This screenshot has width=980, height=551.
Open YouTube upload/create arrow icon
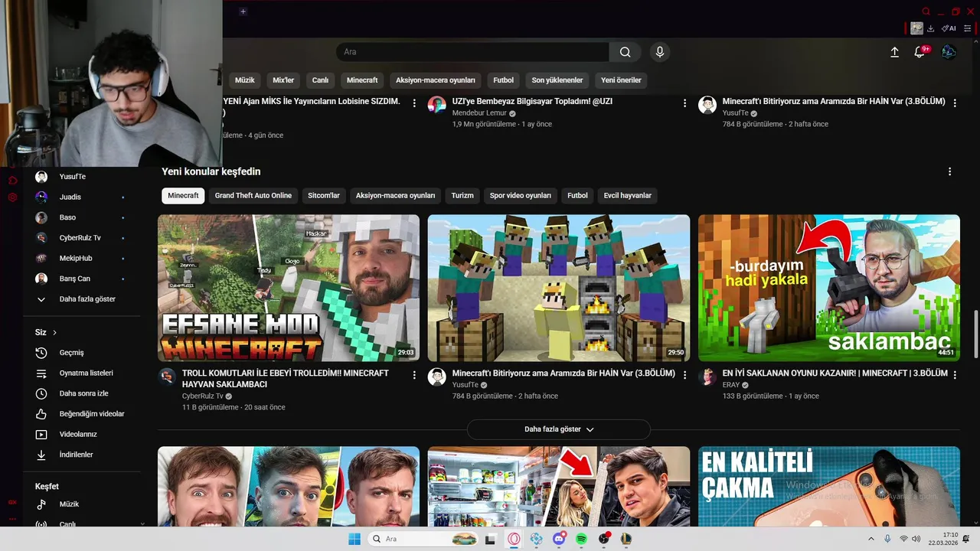[x=894, y=52]
